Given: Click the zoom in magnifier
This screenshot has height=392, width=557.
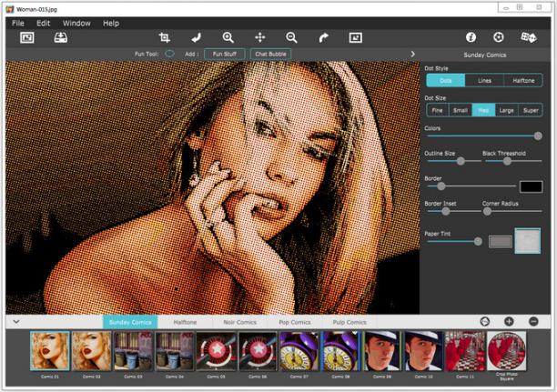Looking at the screenshot, I should [228, 37].
